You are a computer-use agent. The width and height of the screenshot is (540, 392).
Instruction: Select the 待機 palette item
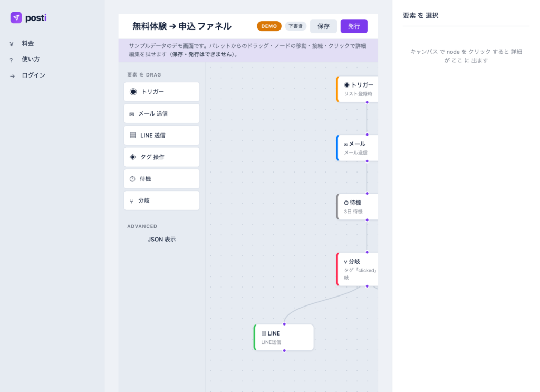tap(161, 179)
